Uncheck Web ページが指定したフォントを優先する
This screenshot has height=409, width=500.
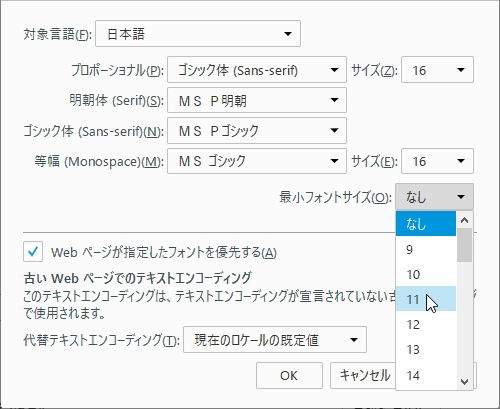33,252
